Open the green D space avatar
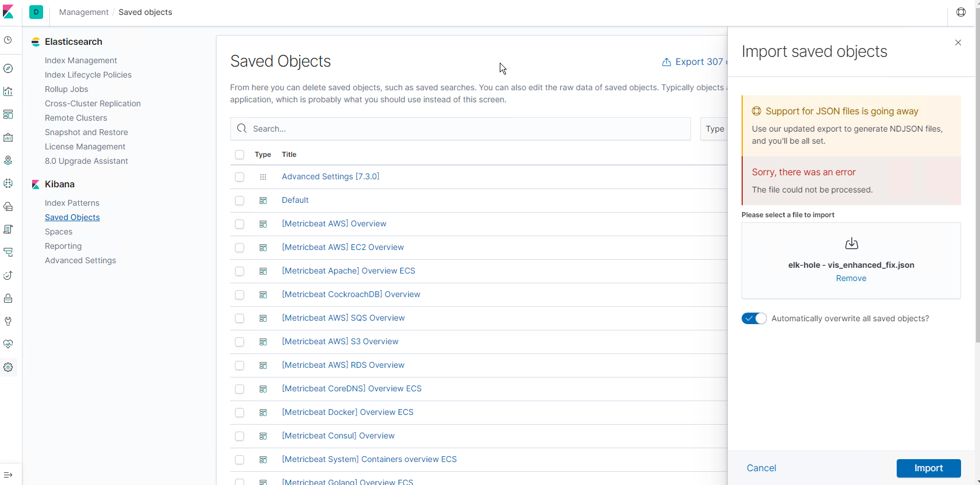This screenshot has width=980, height=485. coord(36,12)
